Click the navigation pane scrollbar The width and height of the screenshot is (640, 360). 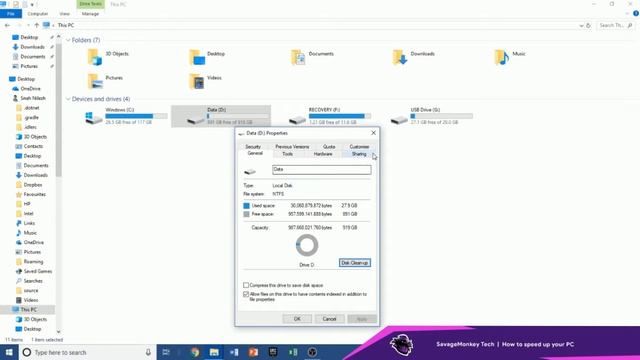pyautogui.click(x=58, y=110)
